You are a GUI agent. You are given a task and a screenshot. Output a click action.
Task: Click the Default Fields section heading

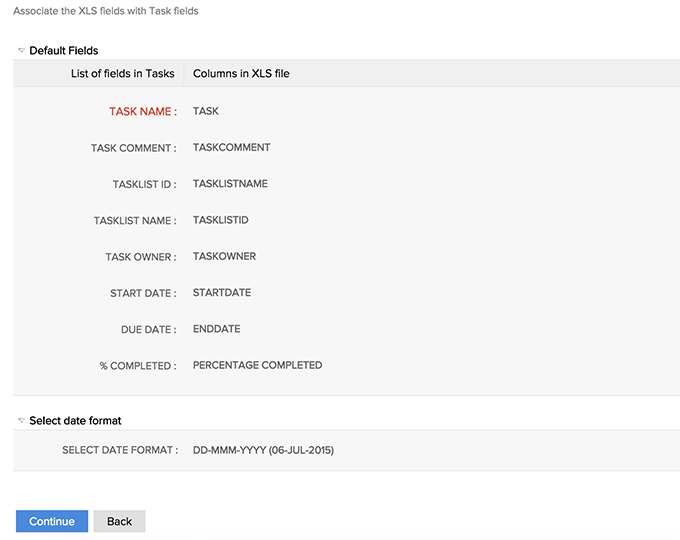(x=64, y=50)
